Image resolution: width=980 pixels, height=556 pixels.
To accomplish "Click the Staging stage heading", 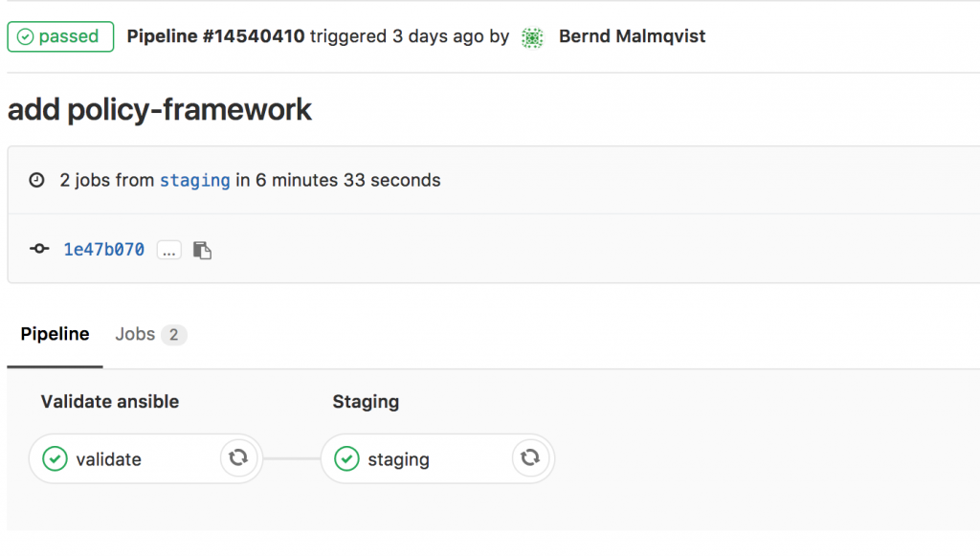I will 366,402.
